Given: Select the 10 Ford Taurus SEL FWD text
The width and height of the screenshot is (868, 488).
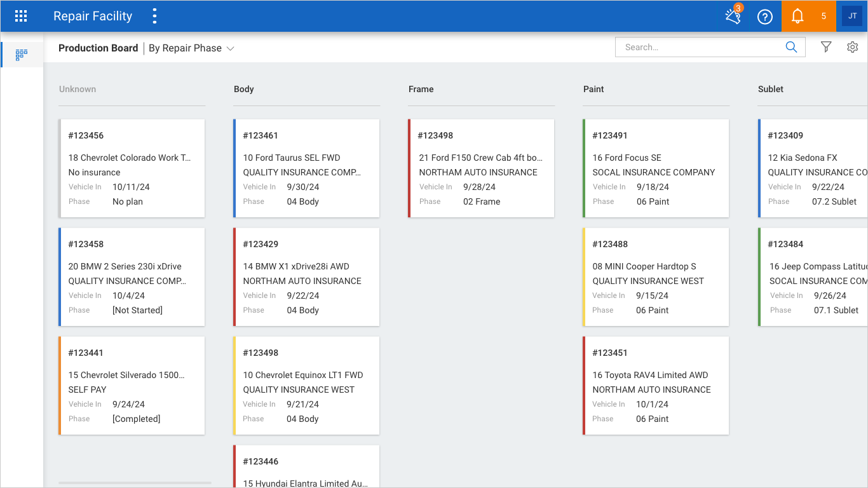Looking at the screenshot, I should pyautogui.click(x=292, y=158).
